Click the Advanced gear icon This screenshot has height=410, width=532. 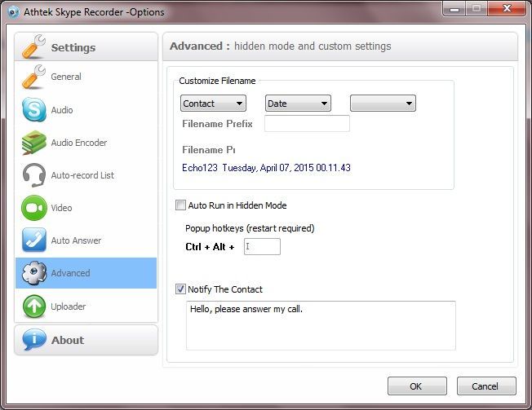(34, 273)
